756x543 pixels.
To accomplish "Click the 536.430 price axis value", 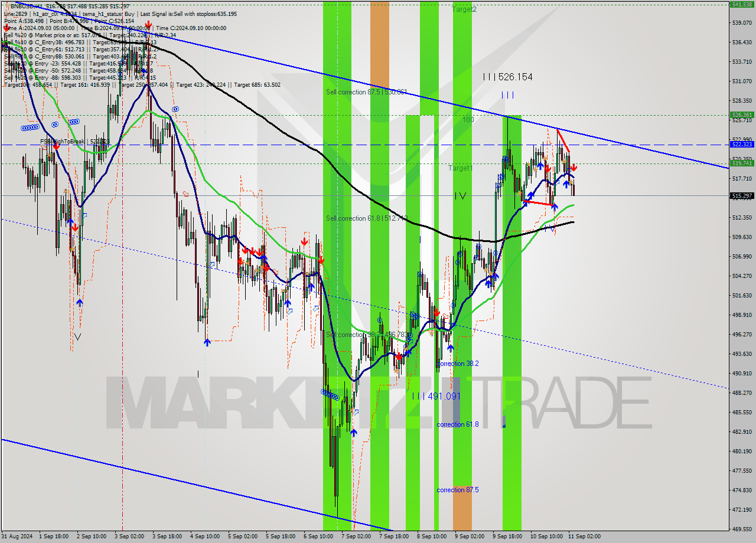I will tap(741, 42).
